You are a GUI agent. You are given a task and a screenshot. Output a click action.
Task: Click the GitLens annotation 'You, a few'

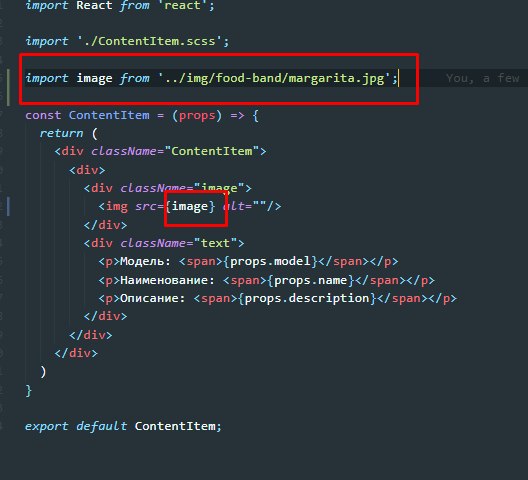tap(483, 78)
